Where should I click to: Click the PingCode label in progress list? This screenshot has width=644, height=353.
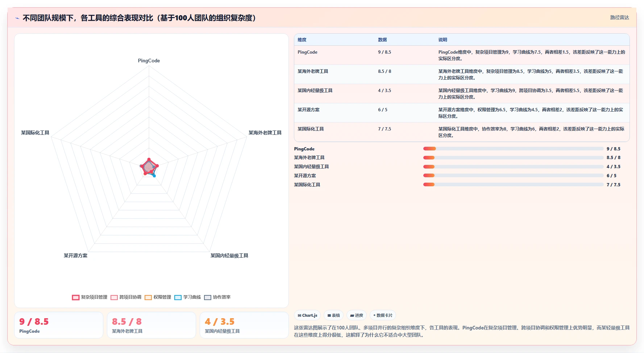coord(304,149)
